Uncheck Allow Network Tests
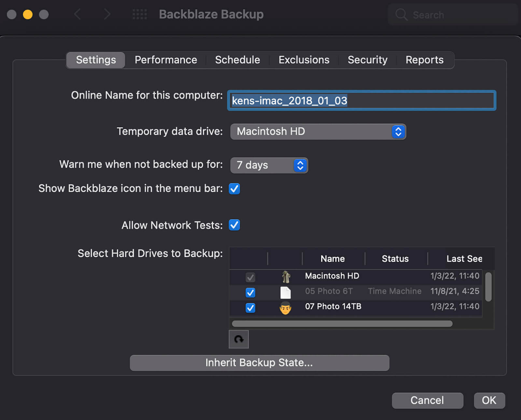This screenshot has height=420, width=521. pos(234,225)
